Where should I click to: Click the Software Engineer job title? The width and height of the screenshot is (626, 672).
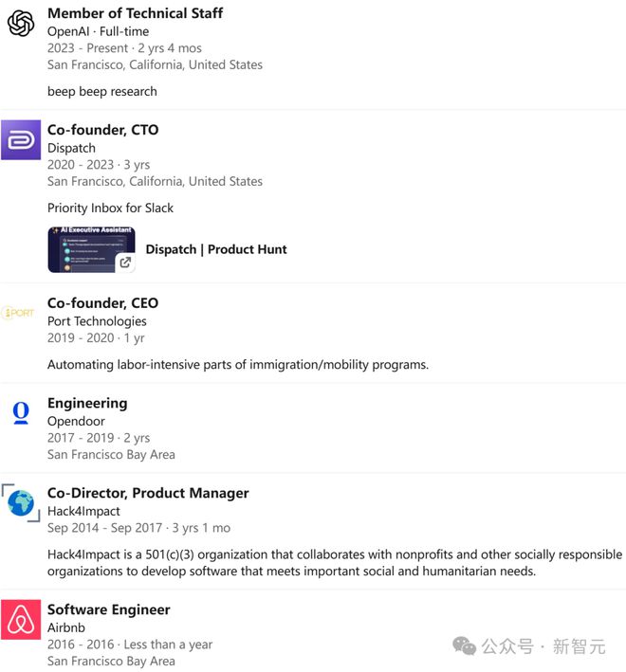click(109, 609)
